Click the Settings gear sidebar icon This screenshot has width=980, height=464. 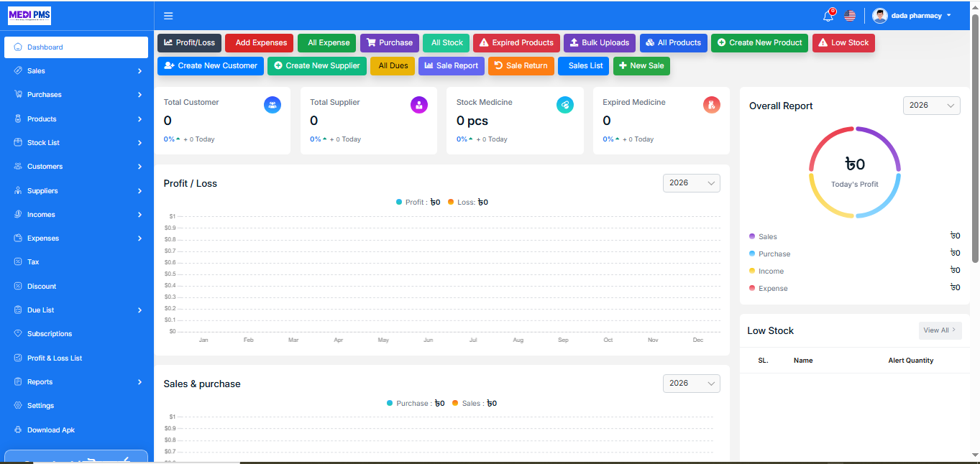click(x=18, y=406)
